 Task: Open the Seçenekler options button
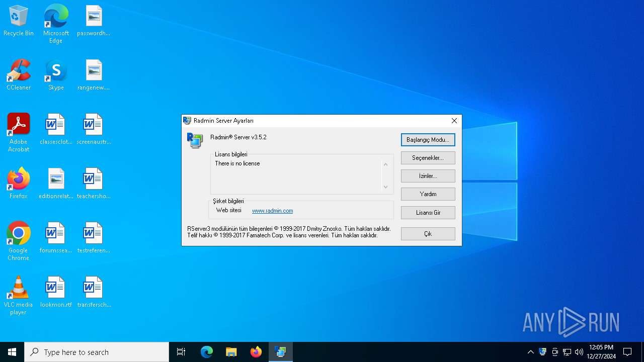428,158
